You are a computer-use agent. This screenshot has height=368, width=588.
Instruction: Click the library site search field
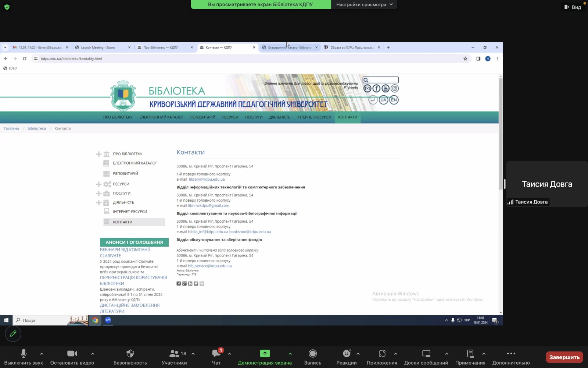pyautogui.click(x=381, y=80)
